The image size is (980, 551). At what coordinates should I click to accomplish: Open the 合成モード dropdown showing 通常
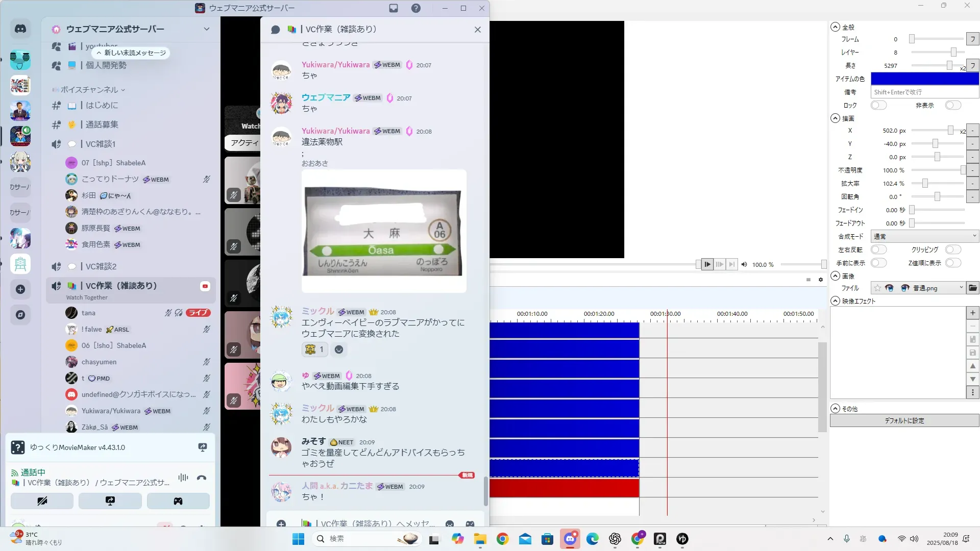click(x=924, y=236)
